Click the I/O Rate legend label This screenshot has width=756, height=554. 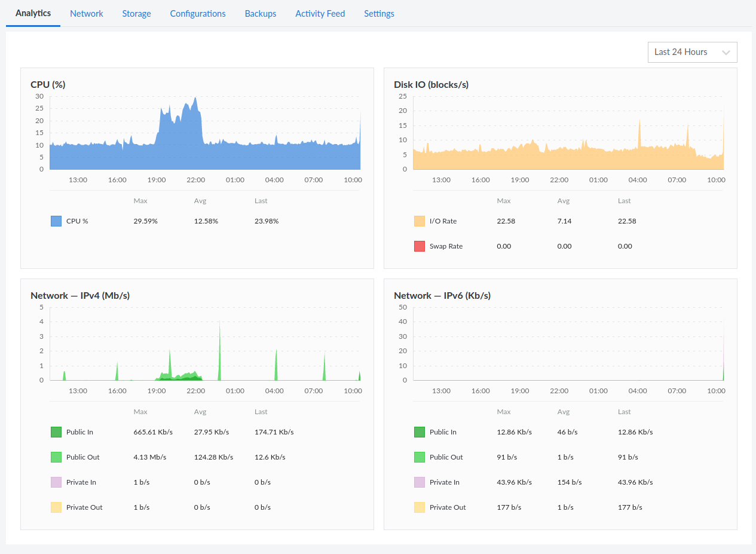click(443, 221)
